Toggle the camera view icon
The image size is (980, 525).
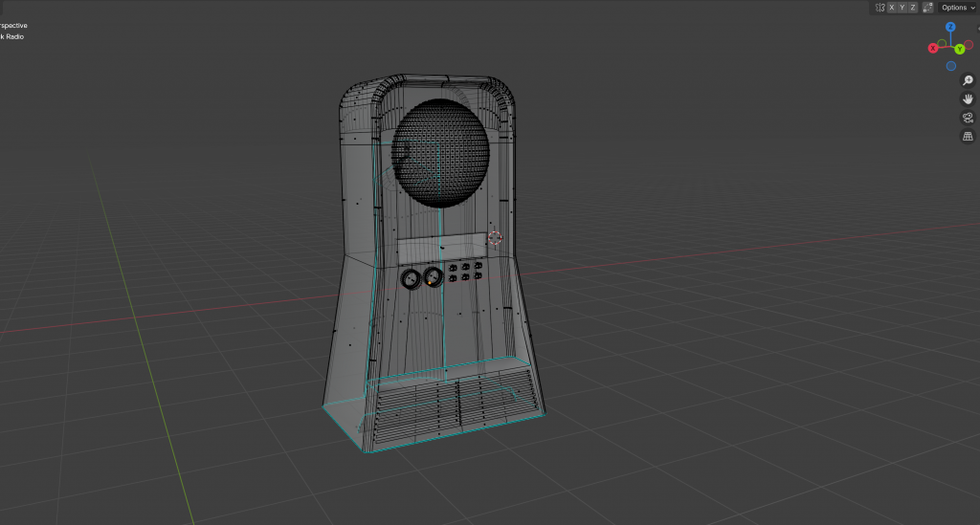[968, 118]
